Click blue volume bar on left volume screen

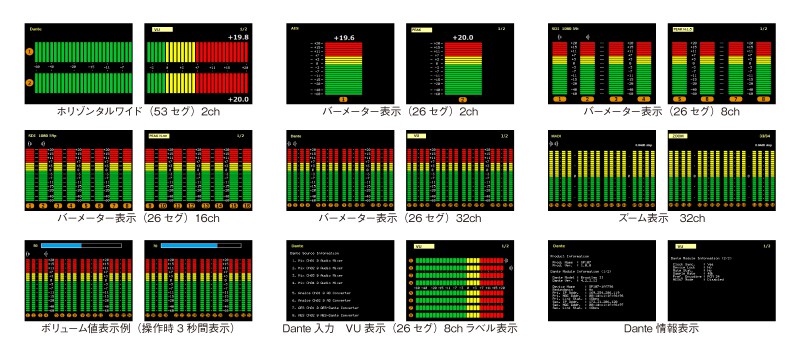coord(61,245)
